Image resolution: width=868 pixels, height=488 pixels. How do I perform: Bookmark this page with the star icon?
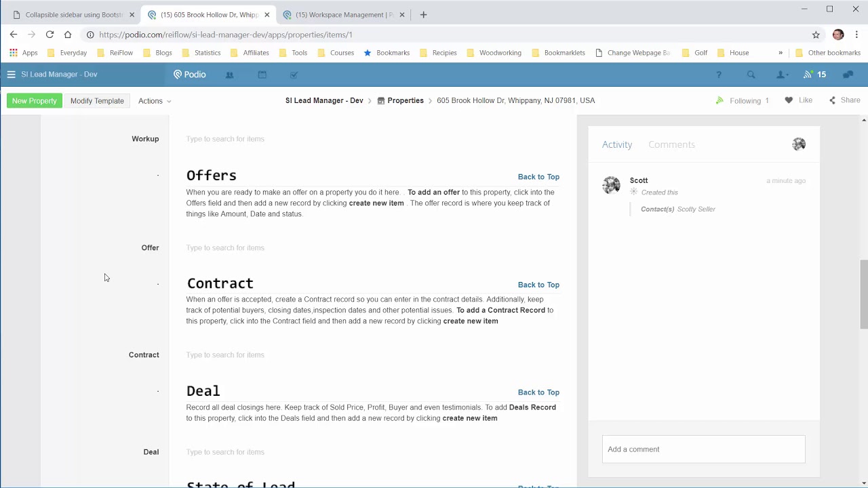point(816,35)
